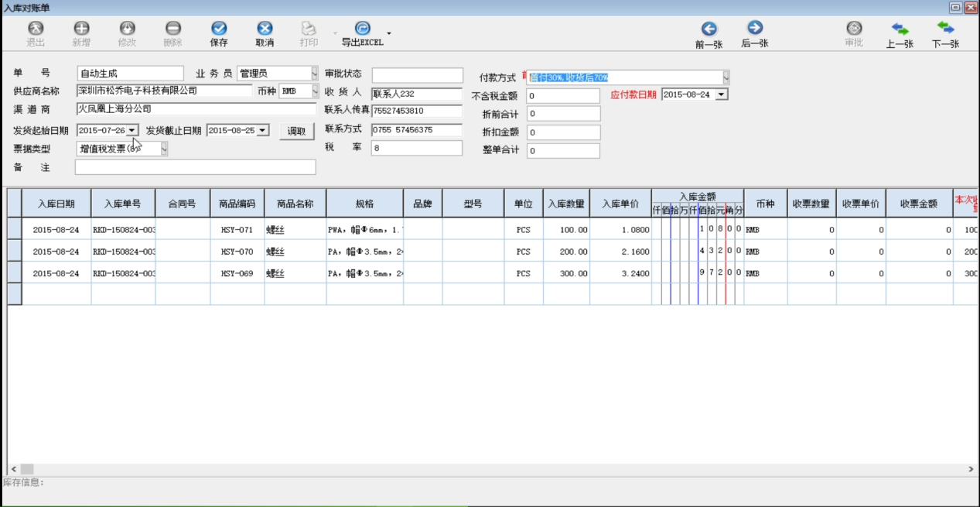Click the 入库单号 column header
The width and height of the screenshot is (980, 507).
tap(123, 204)
